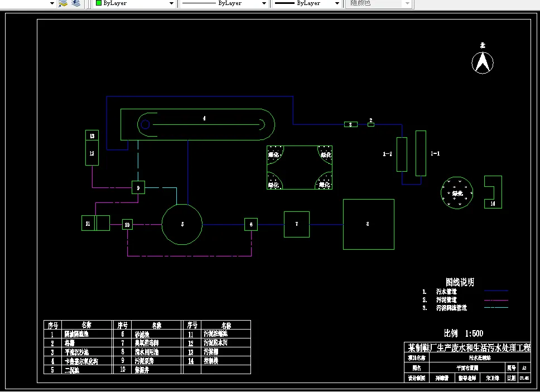Open the thin-line ByLayer linetype dropdown
The height and width of the screenshot is (392, 540).
pyautogui.click(x=224, y=3)
